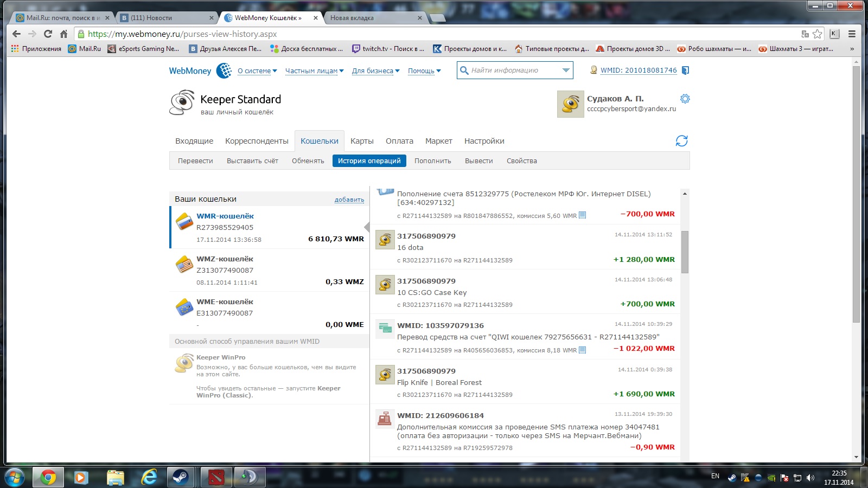Click the logout door icon beside the WMID
The image size is (868, 488).
pyautogui.click(x=685, y=70)
